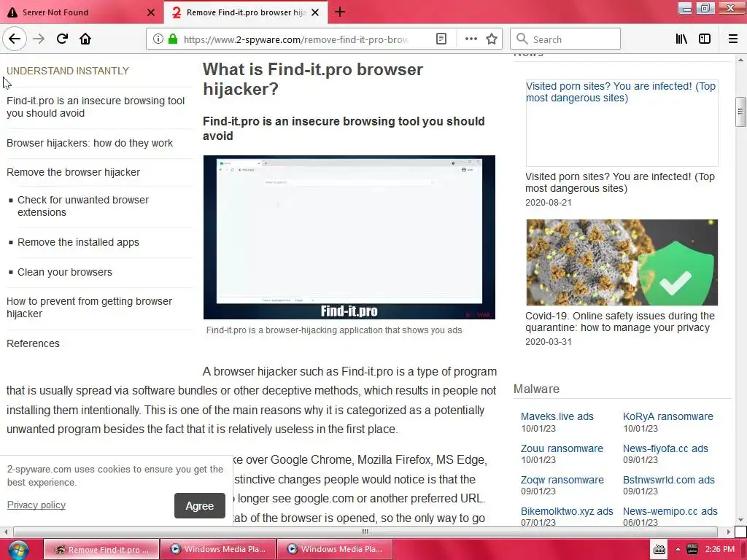Screen dimensions: 747x560
Task: Open the Covid-19 article thumbnail image
Action: point(622,262)
